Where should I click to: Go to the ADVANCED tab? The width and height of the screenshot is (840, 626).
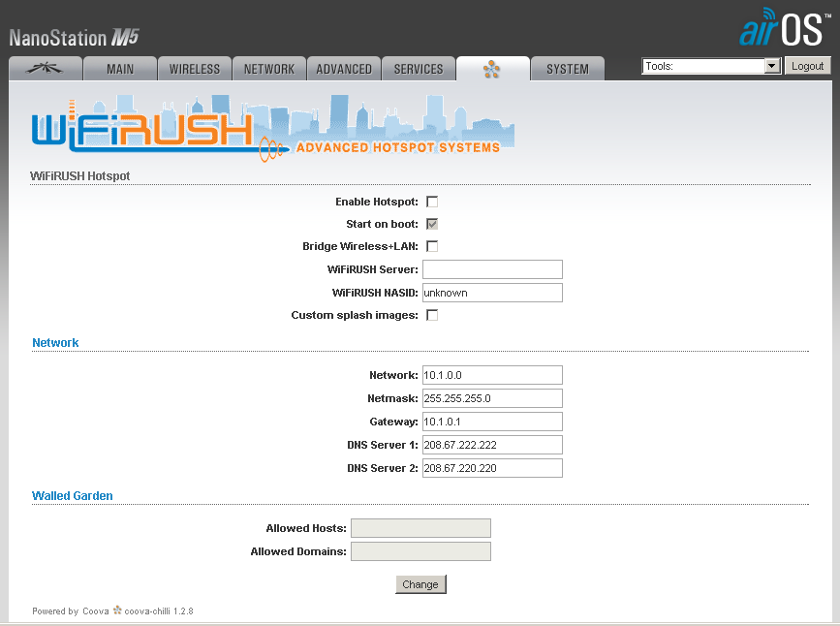[343, 69]
